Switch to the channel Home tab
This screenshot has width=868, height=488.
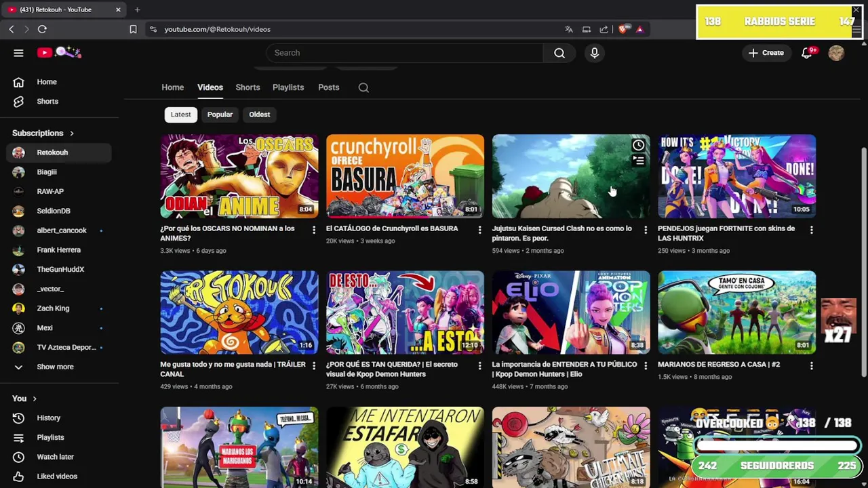[172, 87]
